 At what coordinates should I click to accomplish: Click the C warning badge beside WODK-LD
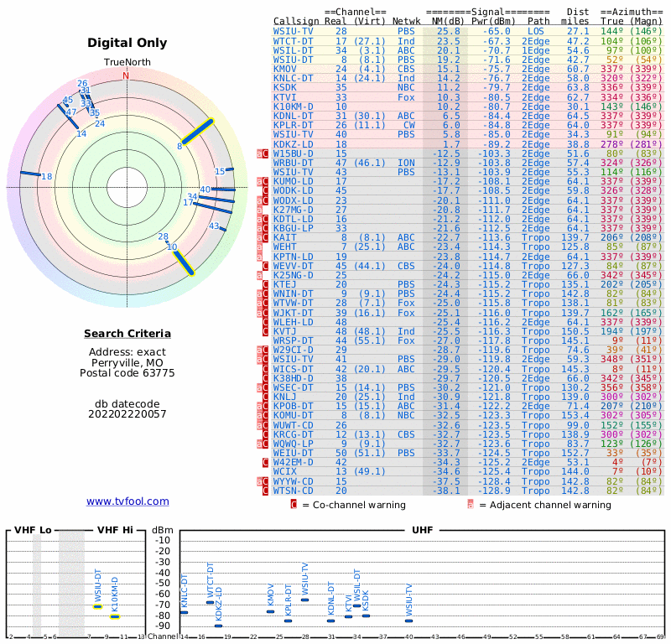(265, 191)
